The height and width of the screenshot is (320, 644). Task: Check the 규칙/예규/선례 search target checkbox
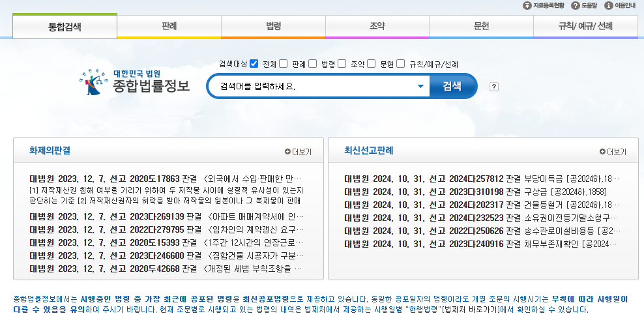point(401,64)
